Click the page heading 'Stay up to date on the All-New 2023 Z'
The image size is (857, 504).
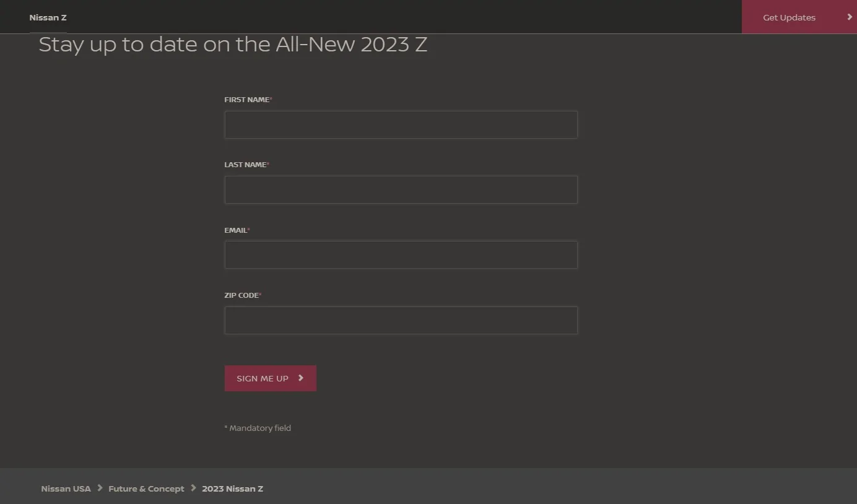pyautogui.click(x=233, y=45)
